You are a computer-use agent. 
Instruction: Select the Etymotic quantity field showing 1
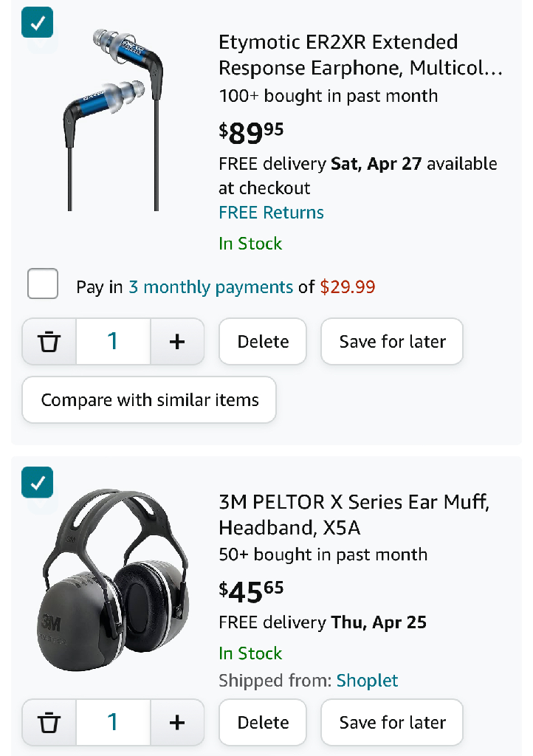(x=113, y=341)
